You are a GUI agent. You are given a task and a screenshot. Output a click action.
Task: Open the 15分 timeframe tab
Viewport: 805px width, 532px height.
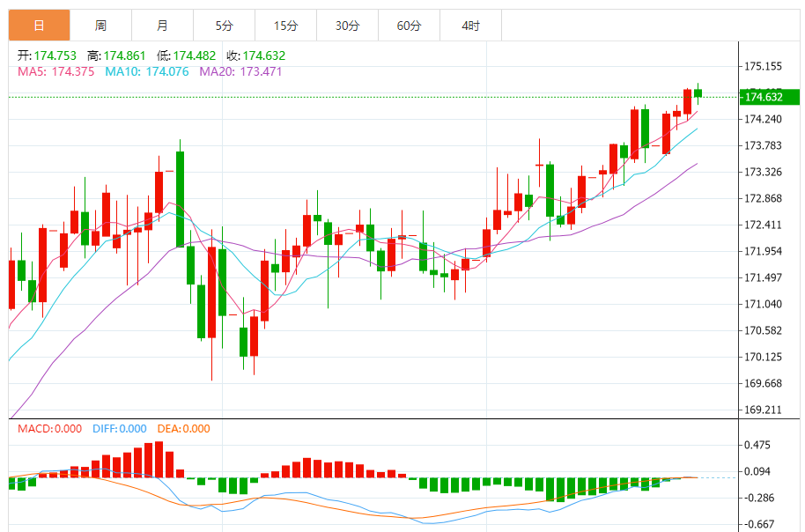[285, 26]
